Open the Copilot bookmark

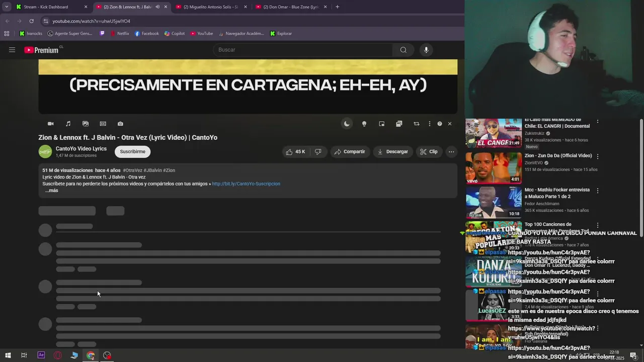point(175,34)
